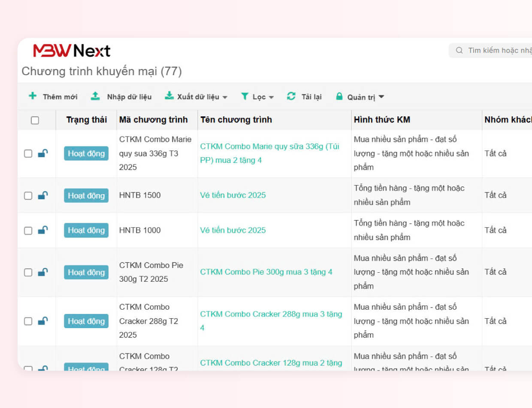Screen dimensions: 532x408
Task: Click the Xuất dữ liệu download icon
Action: click(169, 96)
